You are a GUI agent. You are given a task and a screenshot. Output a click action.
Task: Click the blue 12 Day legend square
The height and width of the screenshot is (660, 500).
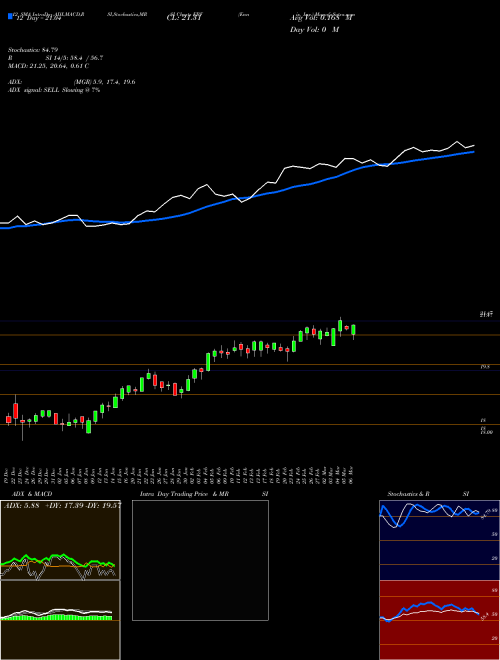click(10, 16)
